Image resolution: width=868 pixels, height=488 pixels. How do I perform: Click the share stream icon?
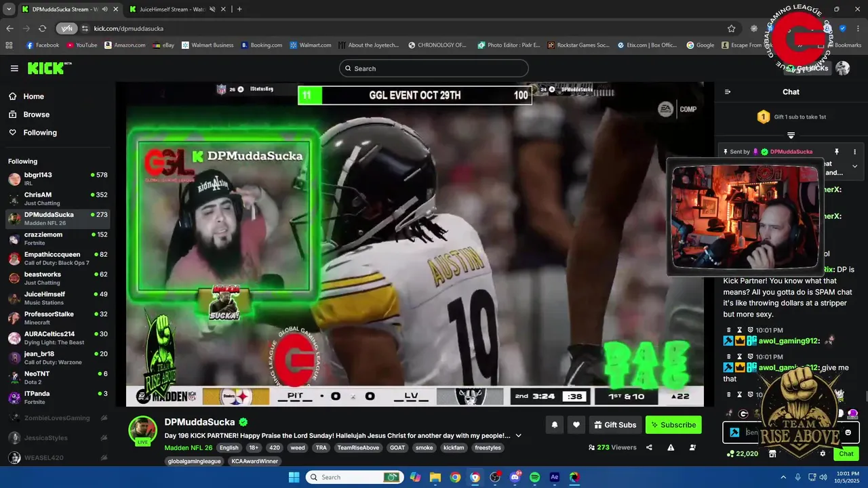[x=649, y=447]
